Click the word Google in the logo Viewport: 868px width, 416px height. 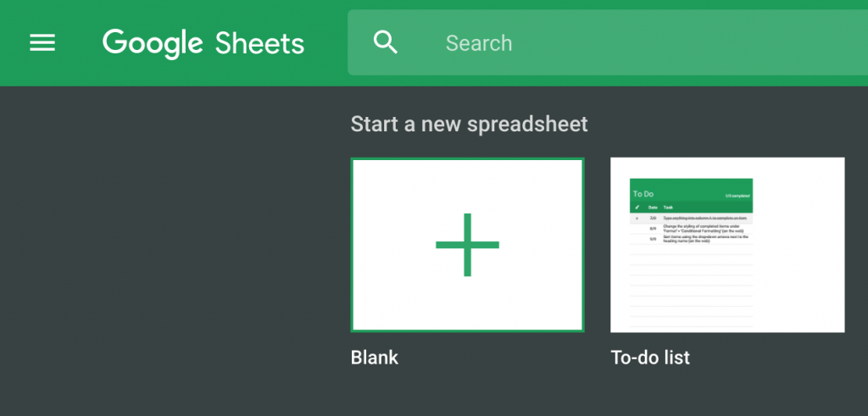[x=153, y=43]
